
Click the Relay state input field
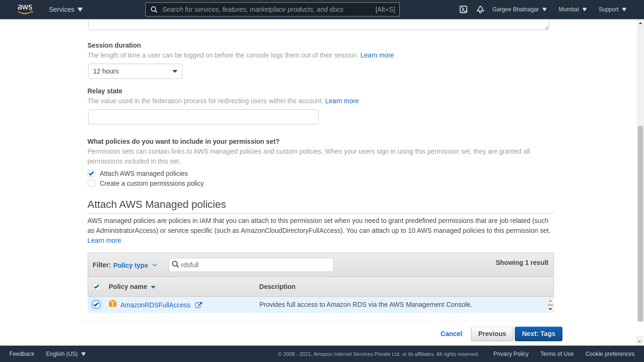tap(203, 117)
